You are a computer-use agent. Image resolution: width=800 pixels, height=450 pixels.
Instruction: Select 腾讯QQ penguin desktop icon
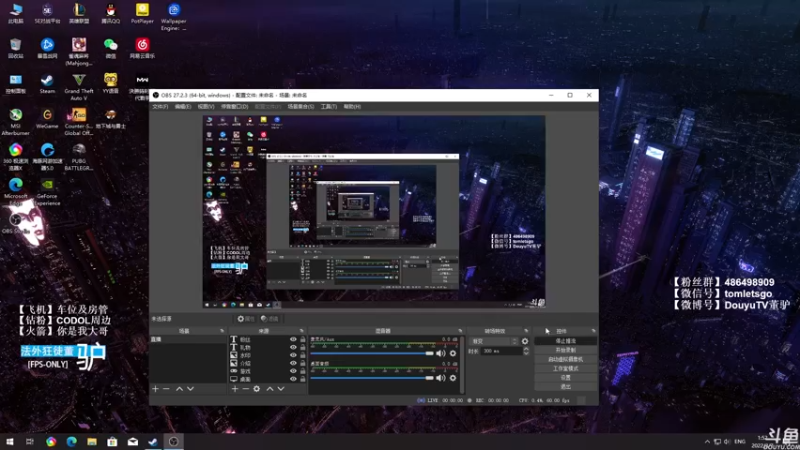coord(110,14)
